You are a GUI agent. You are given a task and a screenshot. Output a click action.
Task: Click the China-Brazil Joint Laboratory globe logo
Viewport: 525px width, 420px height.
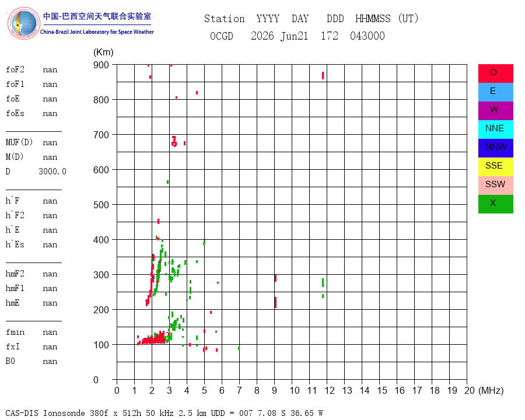23,23
